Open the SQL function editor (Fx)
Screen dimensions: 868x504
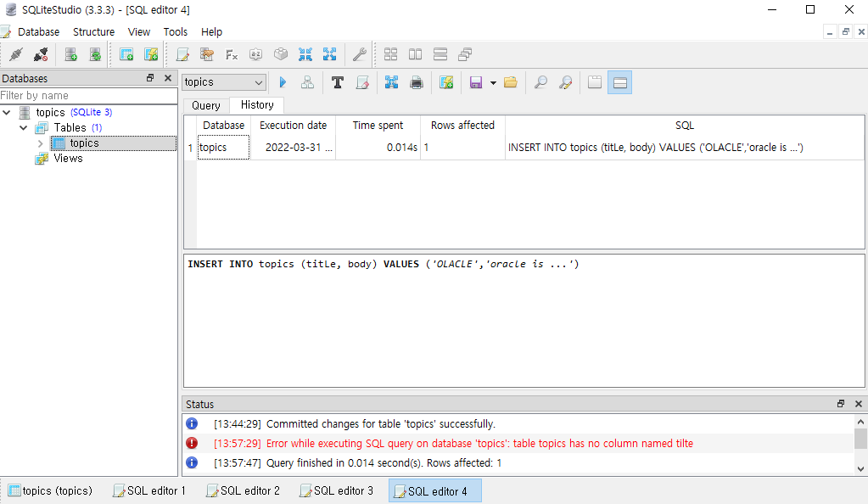(232, 54)
